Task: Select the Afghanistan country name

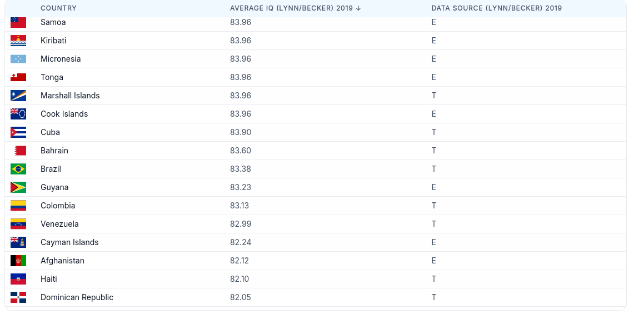Action: (x=62, y=261)
